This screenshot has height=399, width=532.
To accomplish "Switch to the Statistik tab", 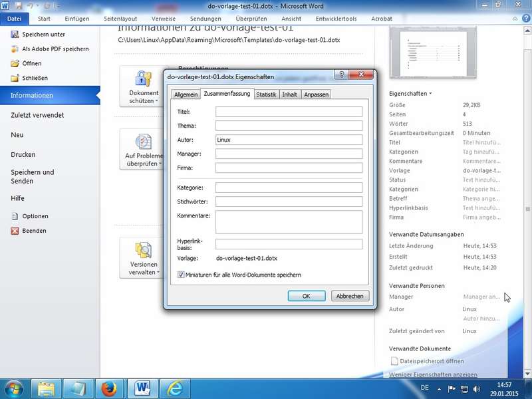I will (x=266, y=94).
